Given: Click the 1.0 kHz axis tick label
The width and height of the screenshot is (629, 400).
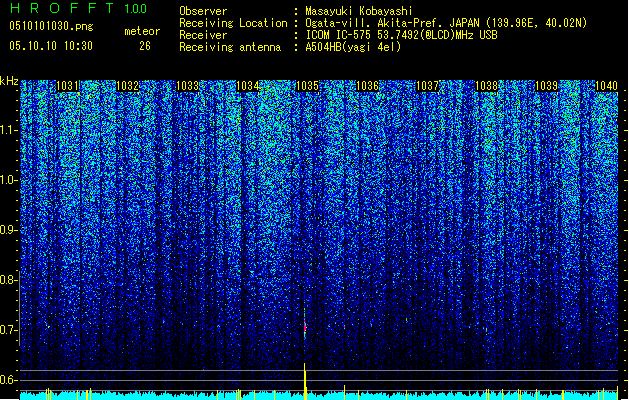Looking at the screenshot, I should coord(9,180).
